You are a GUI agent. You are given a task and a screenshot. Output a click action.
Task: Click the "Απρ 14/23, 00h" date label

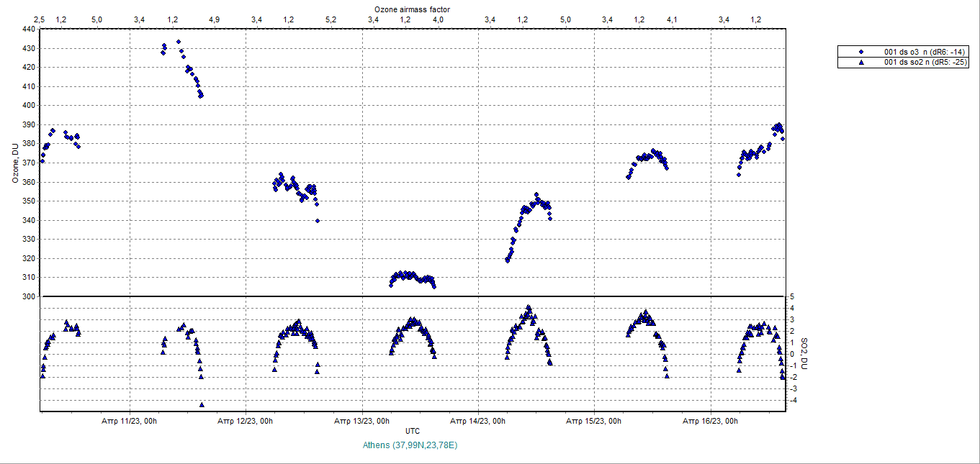478,421
